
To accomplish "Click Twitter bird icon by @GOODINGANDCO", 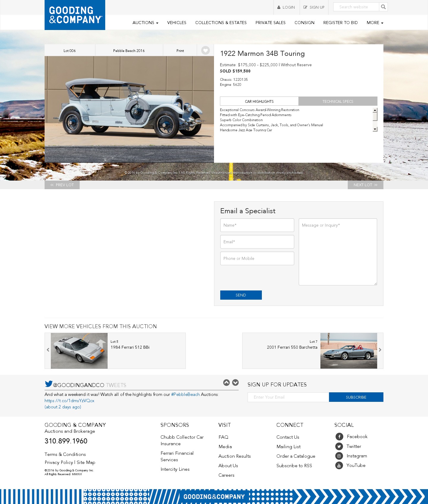I will [x=48, y=384].
